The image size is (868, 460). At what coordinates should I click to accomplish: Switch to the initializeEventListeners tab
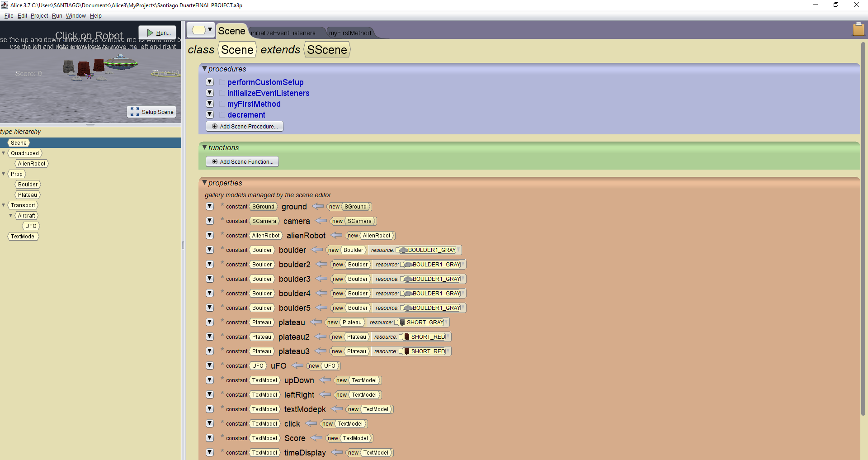click(283, 33)
